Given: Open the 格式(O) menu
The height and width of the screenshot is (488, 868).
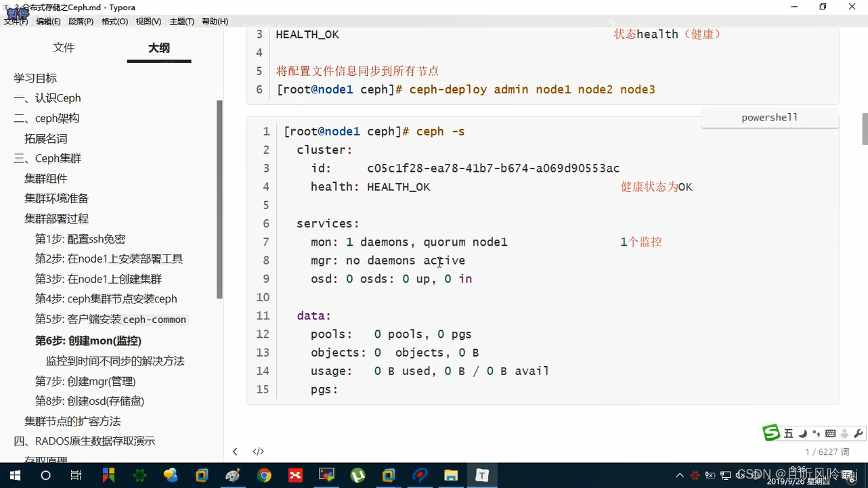Looking at the screenshot, I should pyautogui.click(x=114, y=22).
